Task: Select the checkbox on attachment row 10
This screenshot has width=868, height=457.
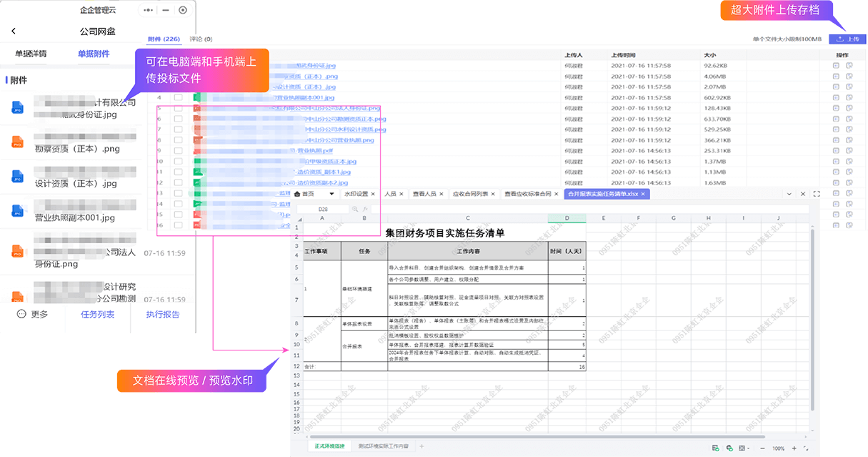Action: 178,161
